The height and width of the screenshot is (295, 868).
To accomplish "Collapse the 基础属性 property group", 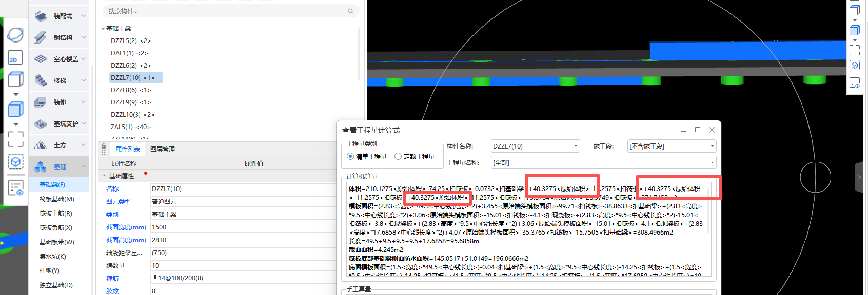I will pyautogui.click(x=104, y=176).
